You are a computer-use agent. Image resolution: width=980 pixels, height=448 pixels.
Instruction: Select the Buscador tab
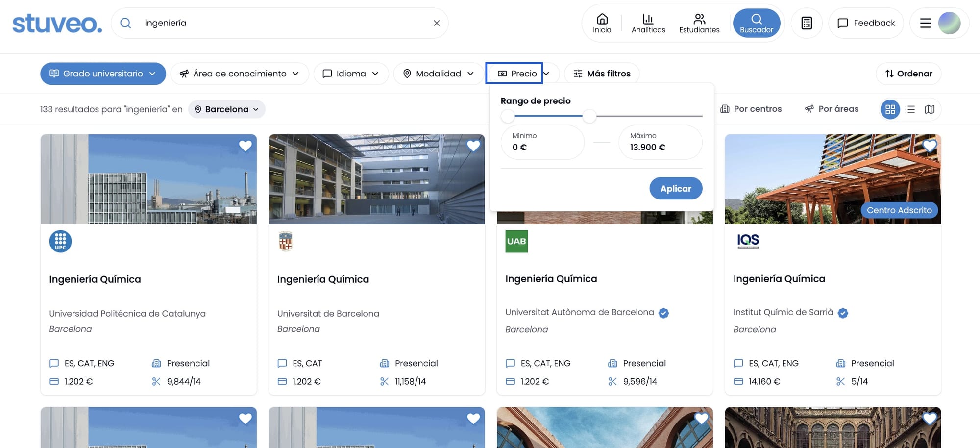[x=757, y=23]
